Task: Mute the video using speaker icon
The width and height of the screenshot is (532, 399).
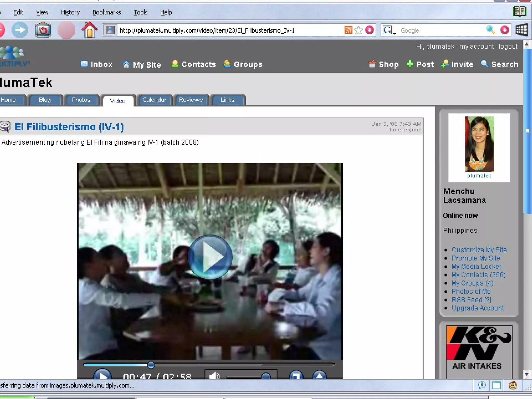Action: (214, 376)
